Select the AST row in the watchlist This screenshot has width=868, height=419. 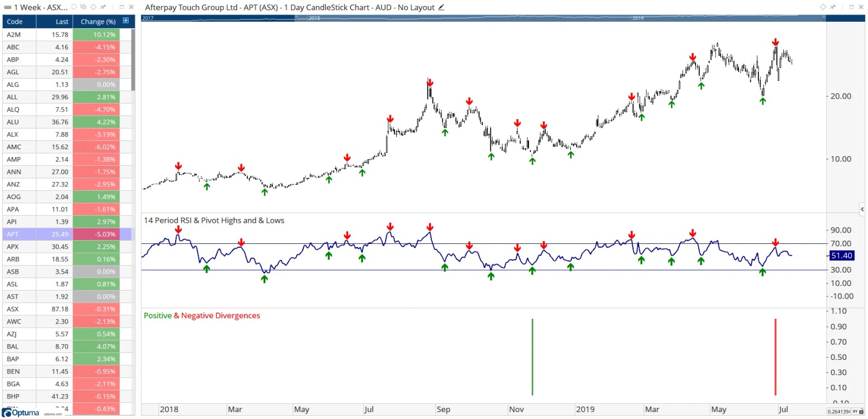(67, 296)
